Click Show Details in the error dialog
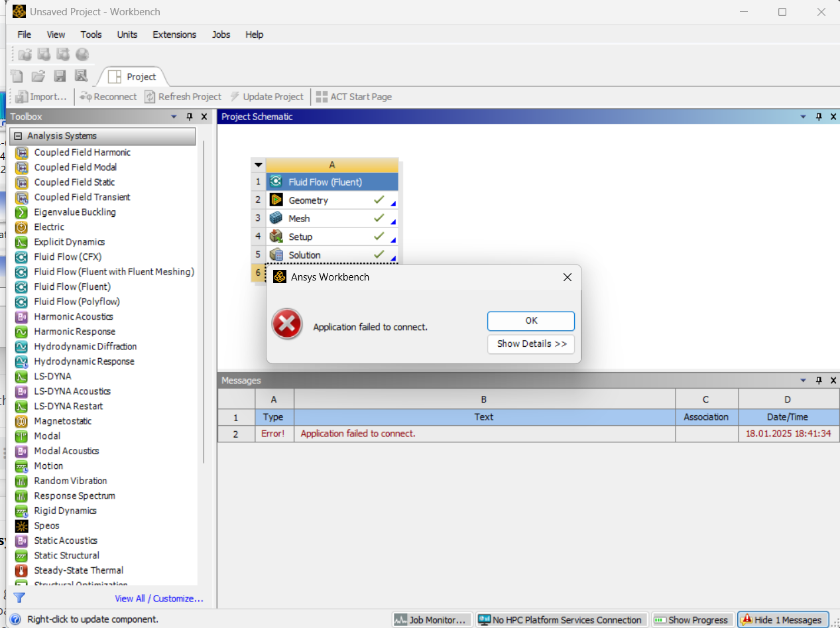 (531, 344)
